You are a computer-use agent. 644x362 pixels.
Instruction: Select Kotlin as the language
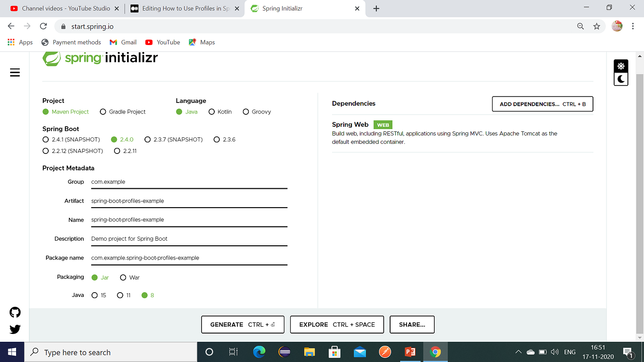[212, 112]
